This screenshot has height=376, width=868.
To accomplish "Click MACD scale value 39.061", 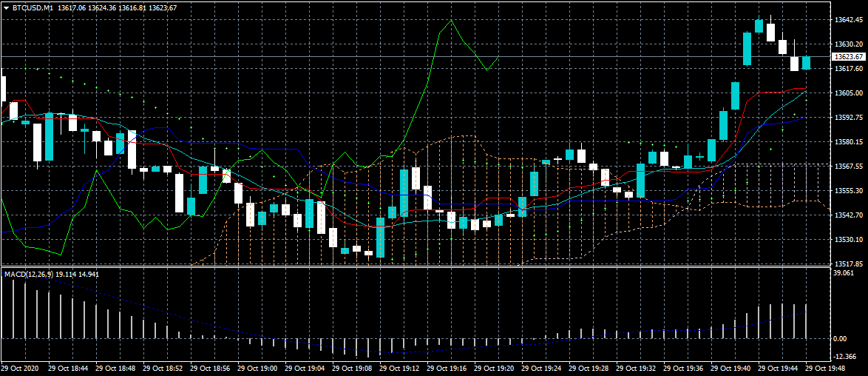I will coord(844,273).
